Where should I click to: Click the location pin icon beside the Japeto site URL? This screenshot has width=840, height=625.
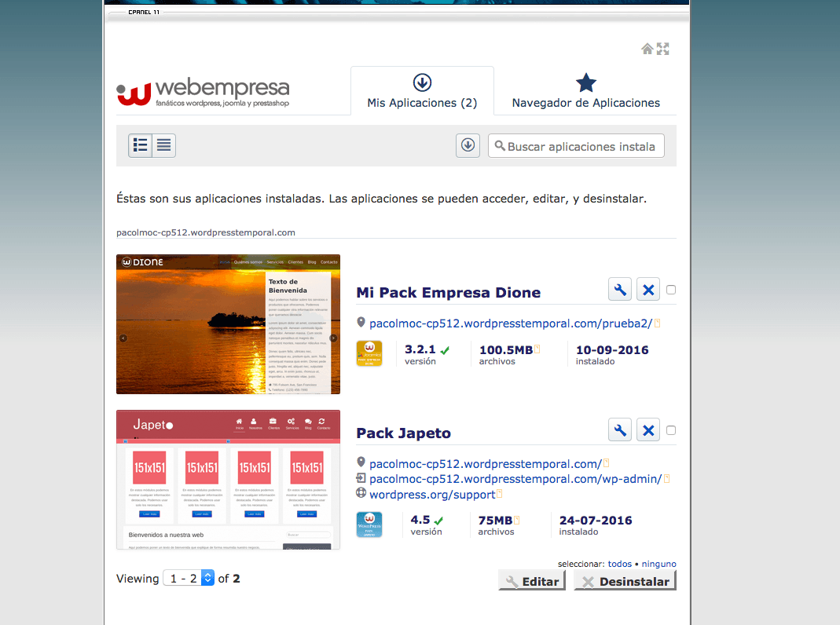point(361,462)
